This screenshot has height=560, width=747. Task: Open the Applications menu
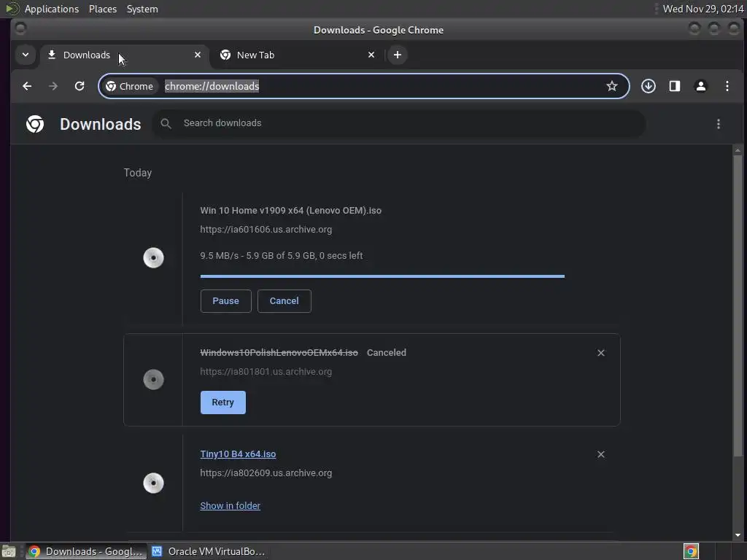[x=52, y=9]
